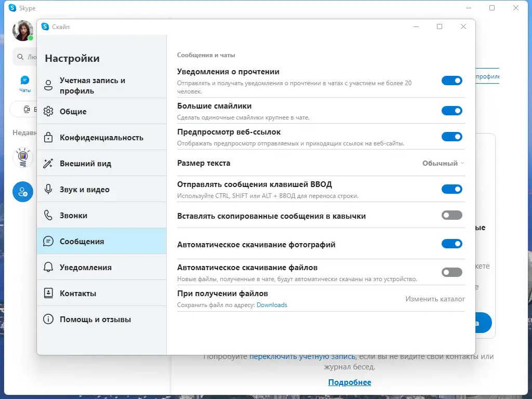Toggle Отправлять сообщения клавишей ВВОД switch
532x399 pixels.
pos(452,189)
